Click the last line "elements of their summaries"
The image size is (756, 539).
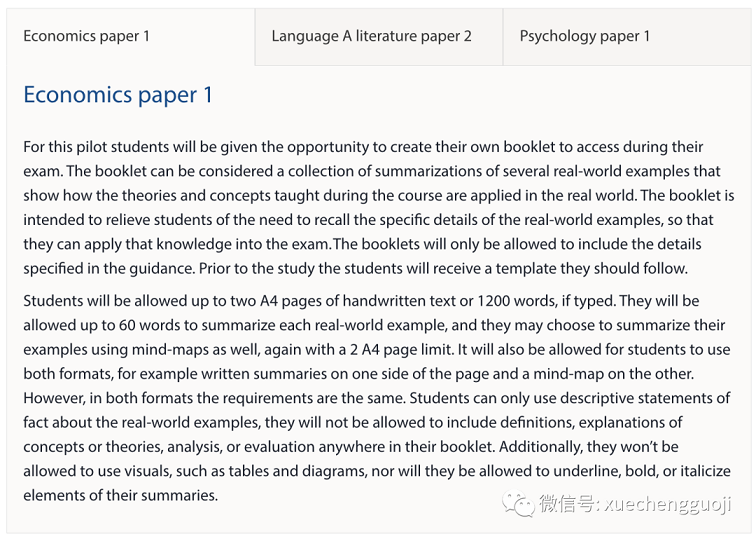coord(121,496)
